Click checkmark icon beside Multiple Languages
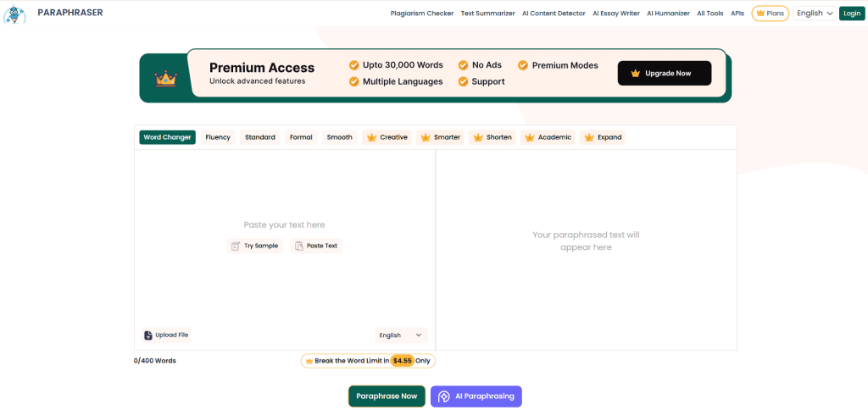868x410 pixels. click(353, 82)
